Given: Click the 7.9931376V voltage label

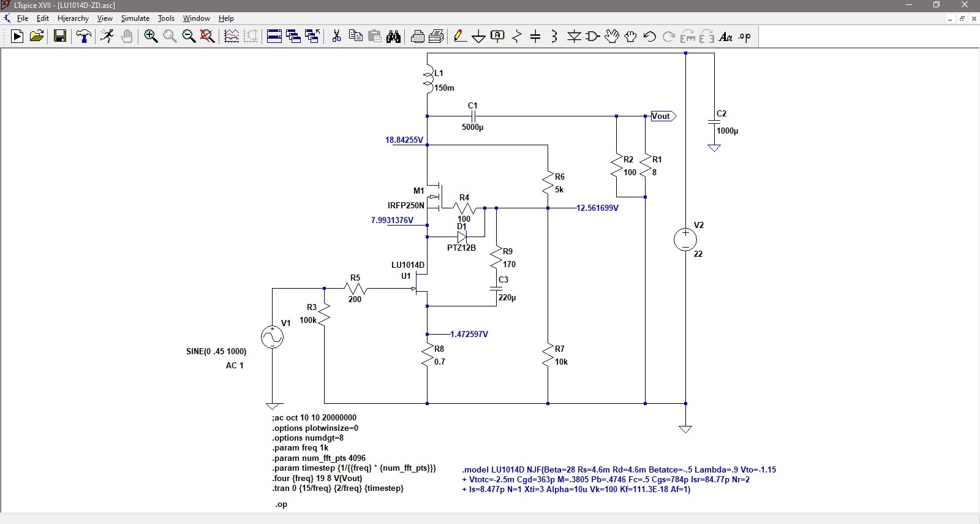Looking at the screenshot, I should (392, 220).
